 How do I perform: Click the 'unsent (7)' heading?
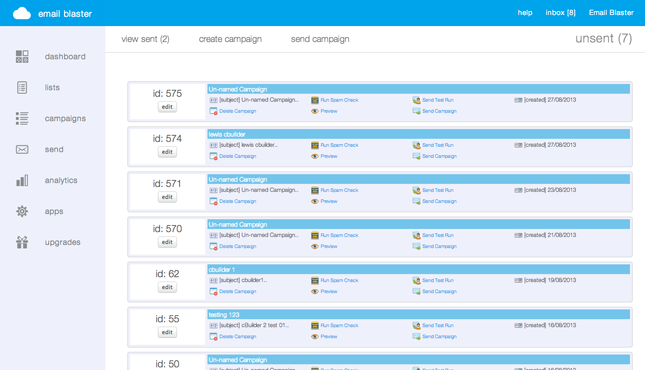[x=603, y=38]
